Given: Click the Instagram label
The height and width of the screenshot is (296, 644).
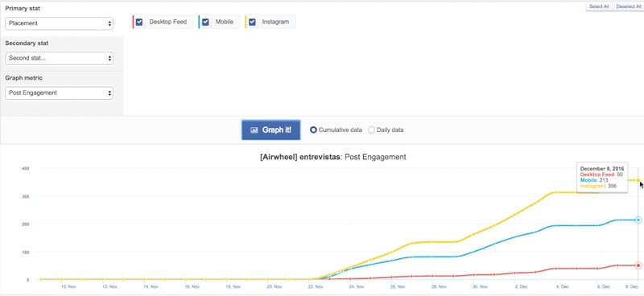Looking at the screenshot, I should [x=275, y=22].
